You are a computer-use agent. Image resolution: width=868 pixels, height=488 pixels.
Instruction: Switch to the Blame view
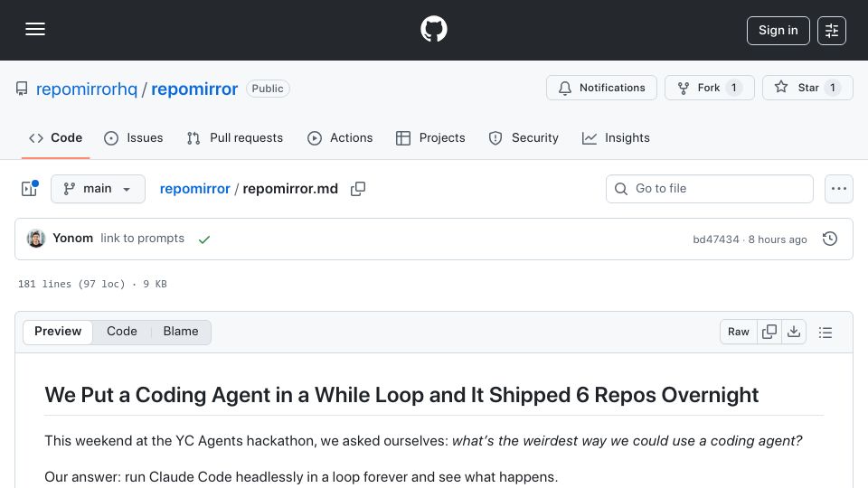tap(181, 332)
